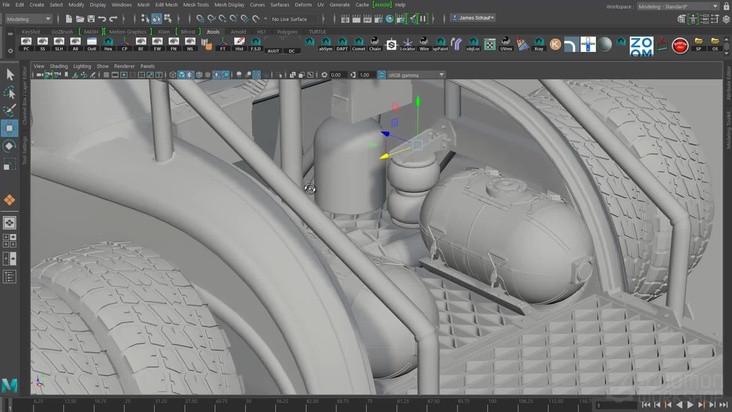Open the Edit Mesh menu
732x412 pixels.
(166, 5)
